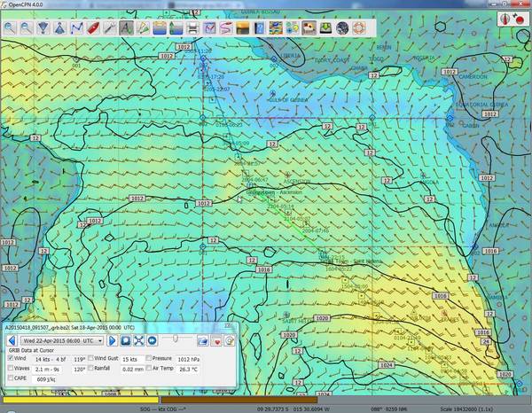This screenshot has width=532, height=413.
Task: Click the brown chart bar in status area
Action: [239, 400]
